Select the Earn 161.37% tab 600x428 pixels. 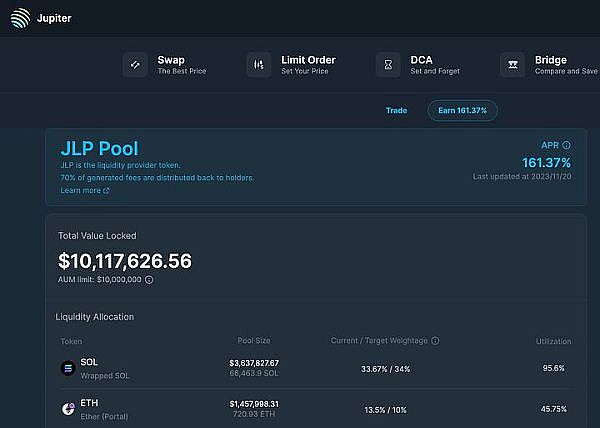coord(462,110)
